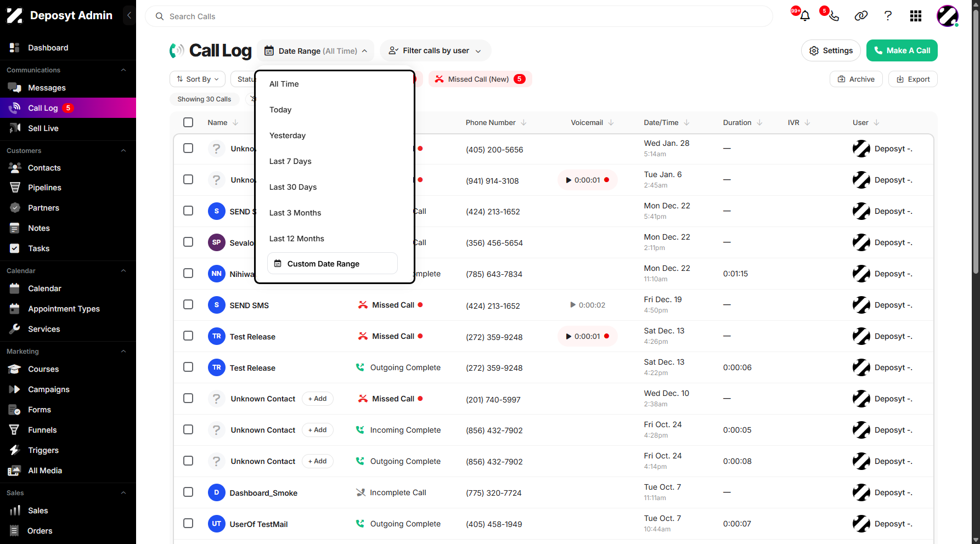The image size is (980, 544).
Task: Play voicemail for (941) 914-3108 row
Action: [x=569, y=180]
